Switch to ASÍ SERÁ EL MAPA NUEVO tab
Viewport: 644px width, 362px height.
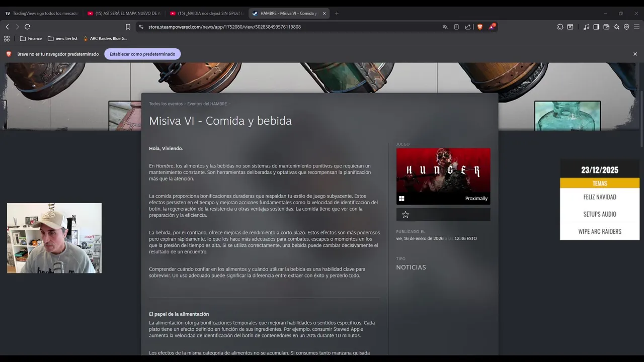124,14
